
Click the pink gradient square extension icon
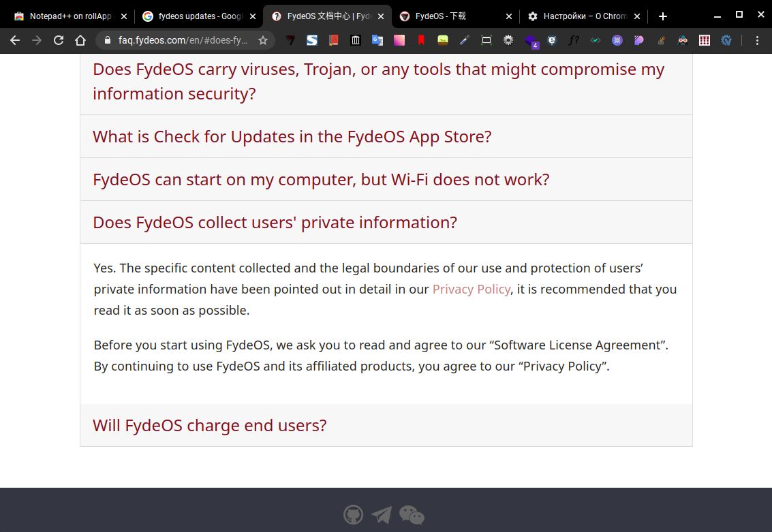pyautogui.click(x=399, y=40)
